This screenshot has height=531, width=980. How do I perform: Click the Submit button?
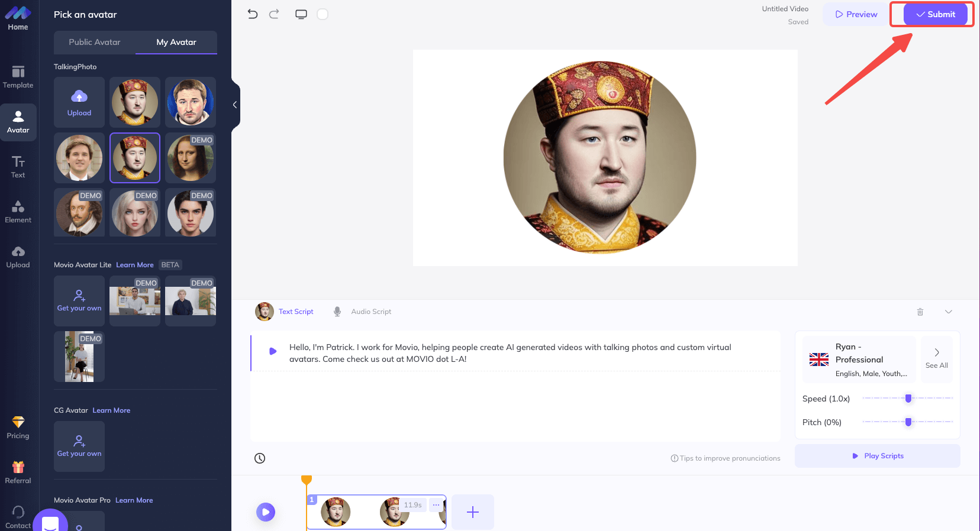point(935,14)
